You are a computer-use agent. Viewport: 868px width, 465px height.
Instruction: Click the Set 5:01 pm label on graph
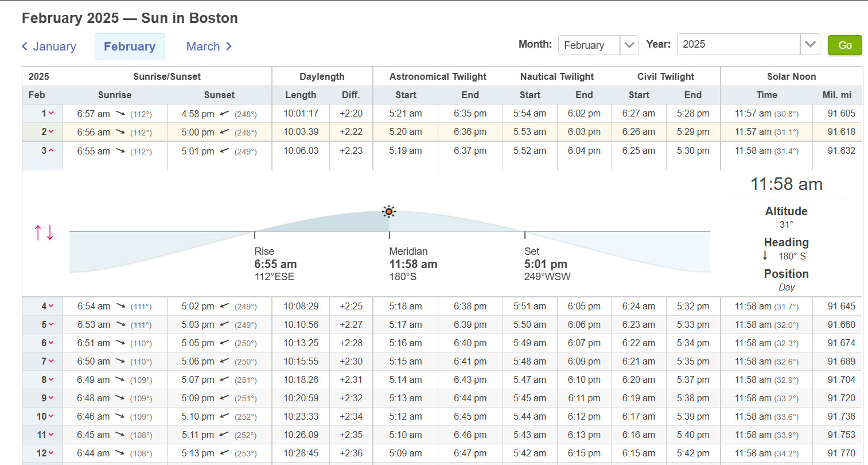[547, 264]
